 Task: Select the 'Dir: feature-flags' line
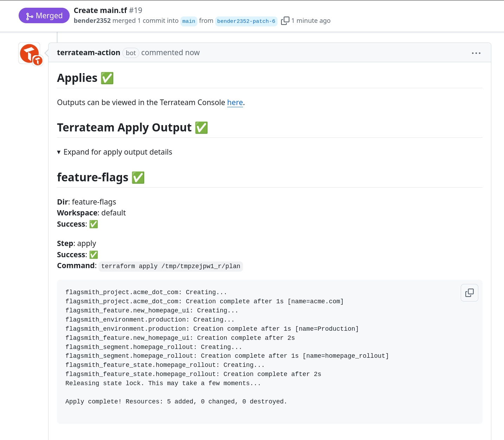[87, 202]
